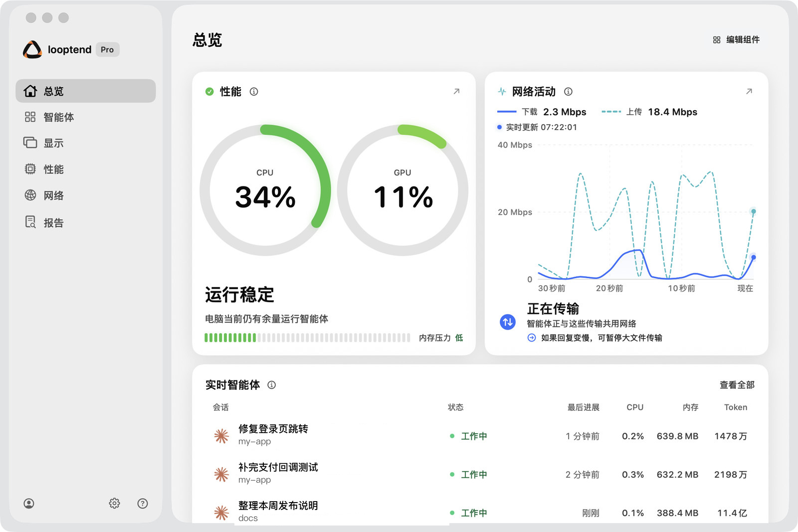Click the CPU 34% gauge
The height and width of the screenshot is (532, 798).
click(265, 190)
